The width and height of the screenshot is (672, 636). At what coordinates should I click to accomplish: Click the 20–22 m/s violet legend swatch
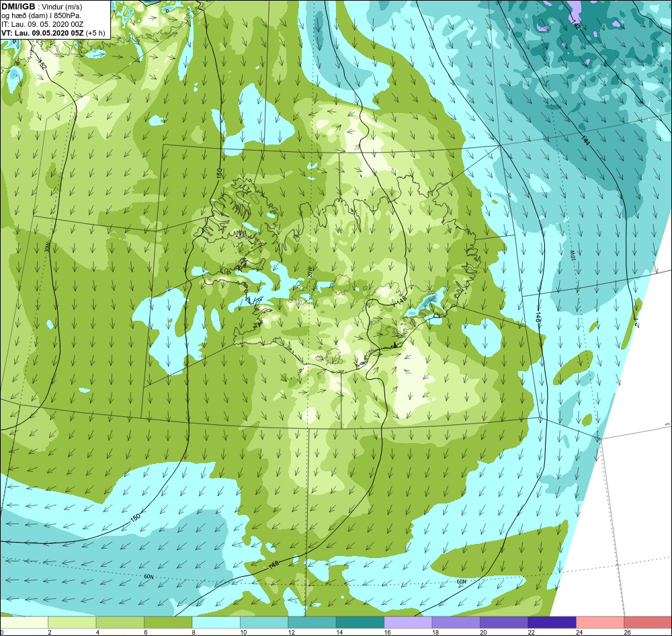point(504,623)
